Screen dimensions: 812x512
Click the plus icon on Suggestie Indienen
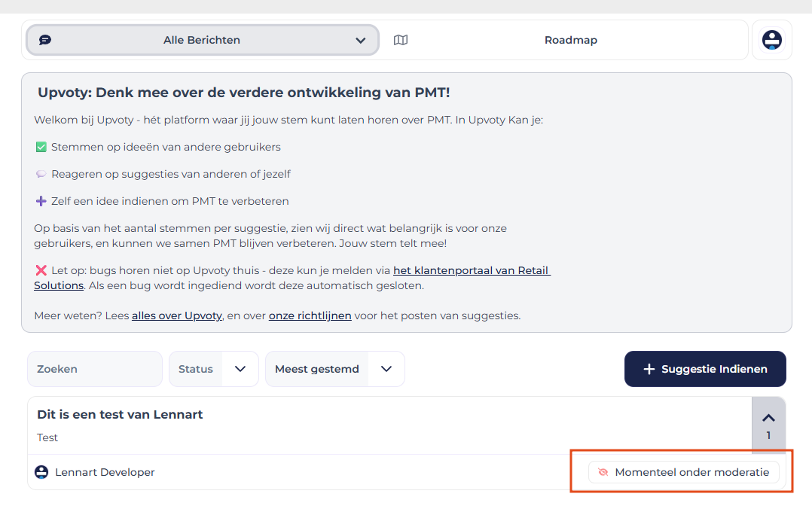coord(649,369)
